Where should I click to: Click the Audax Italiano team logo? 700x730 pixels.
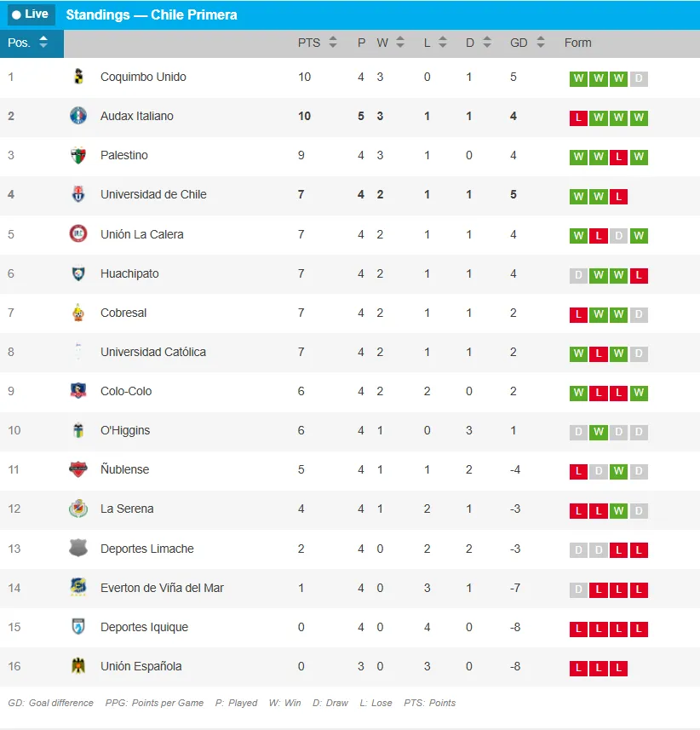point(78,116)
